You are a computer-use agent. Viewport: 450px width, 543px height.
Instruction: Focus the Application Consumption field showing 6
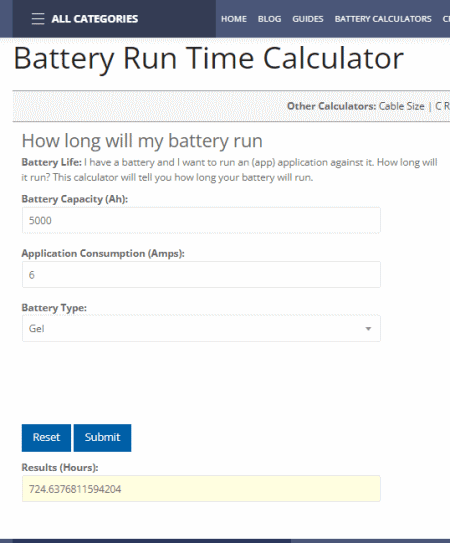[201, 275]
